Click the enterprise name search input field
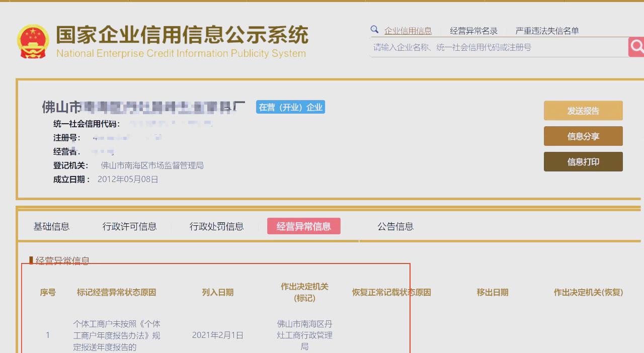This screenshot has width=644, height=353. pyautogui.click(x=498, y=47)
